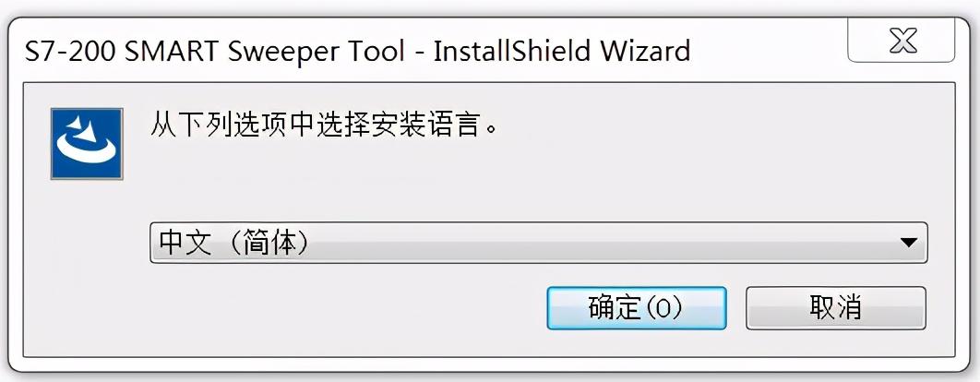
Task: Click the InstallShield Wizard text in the title
Action: point(562,51)
